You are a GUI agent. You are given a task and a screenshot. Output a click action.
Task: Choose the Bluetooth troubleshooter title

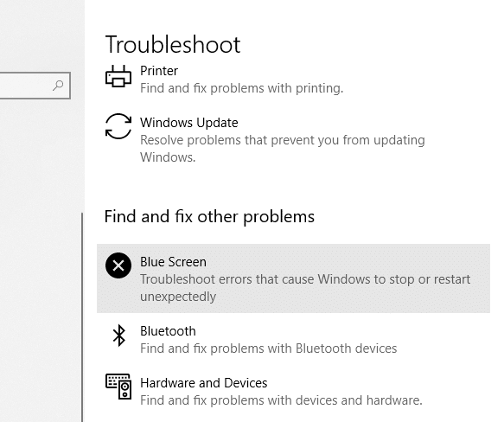click(168, 331)
